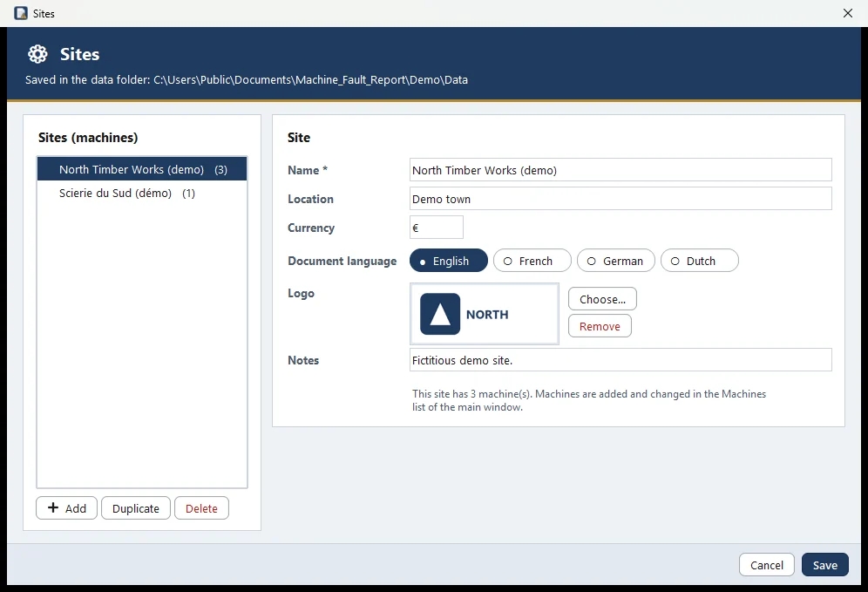Click the 'Document language' label
The image size is (868, 592).
coord(342,261)
